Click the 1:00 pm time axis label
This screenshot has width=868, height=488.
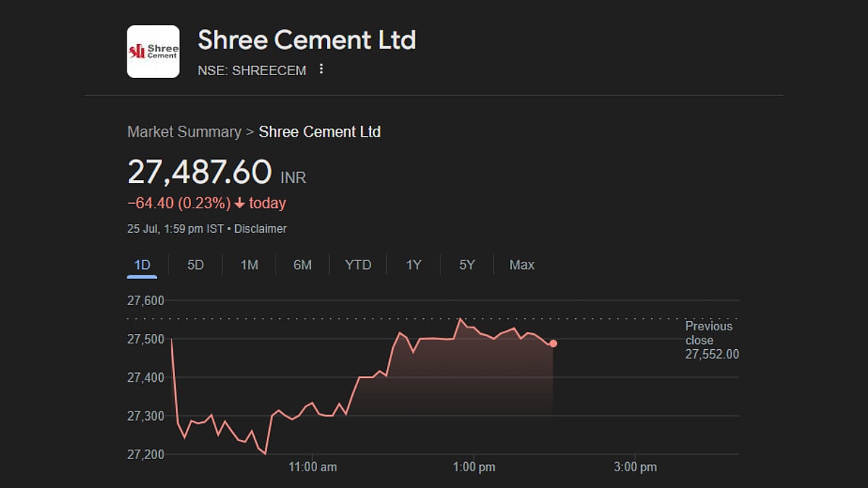click(475, 467)
